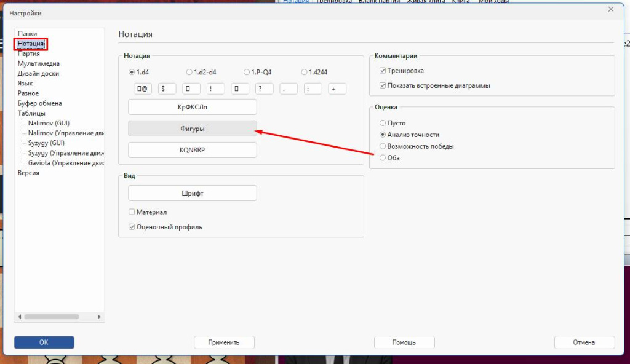The image size is (630, 364).
Task: Enable the Материал checkbox
Action: [x=132, y=212]
